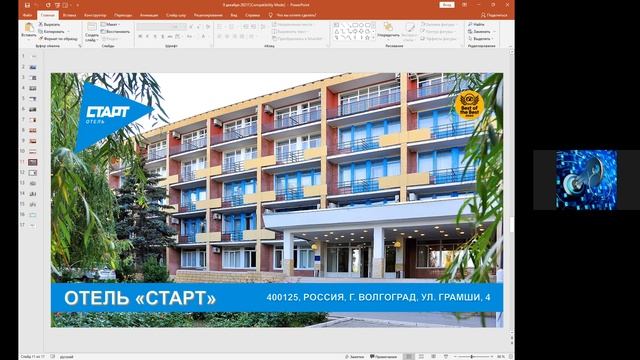
Task: Select slide 2 thumbnail in slide panel
Action: click(33, 67)
